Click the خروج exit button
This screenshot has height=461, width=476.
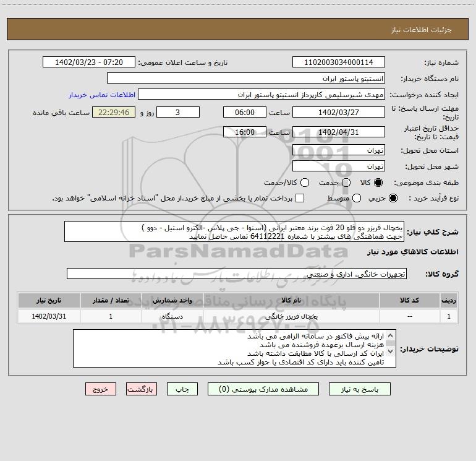[101, 389]
